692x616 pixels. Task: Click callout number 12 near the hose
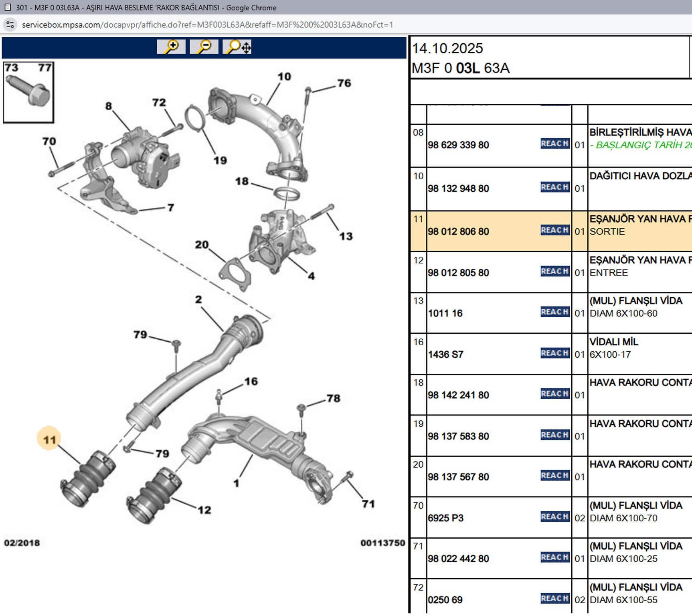point(204,510)
